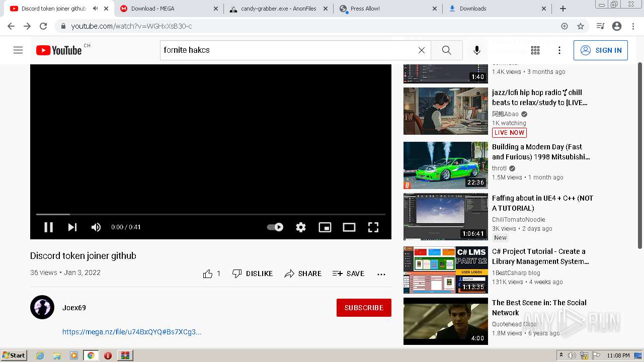Launch Internet Explorer from taskbar
Screen dimensions: 644x362
(40, 355)
